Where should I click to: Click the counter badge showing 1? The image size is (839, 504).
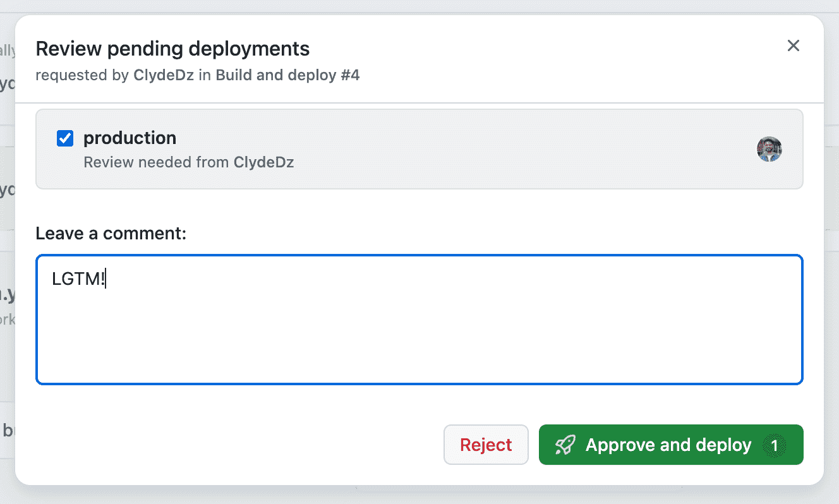tap(775, 446)
